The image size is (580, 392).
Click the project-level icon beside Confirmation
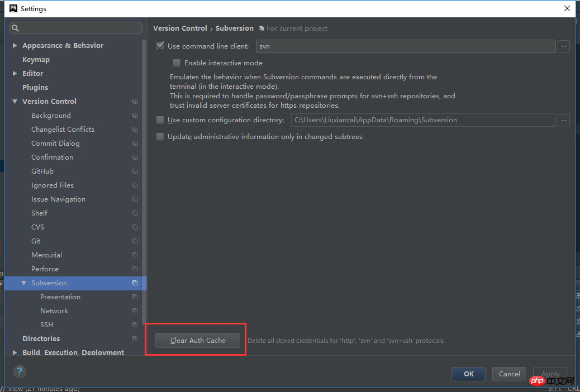[135, 157]
